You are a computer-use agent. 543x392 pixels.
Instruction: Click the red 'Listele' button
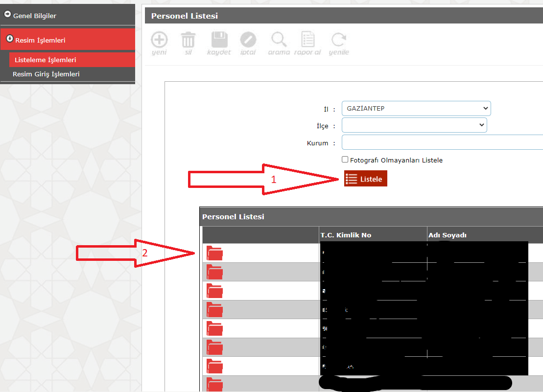click(x=366, y=179)
